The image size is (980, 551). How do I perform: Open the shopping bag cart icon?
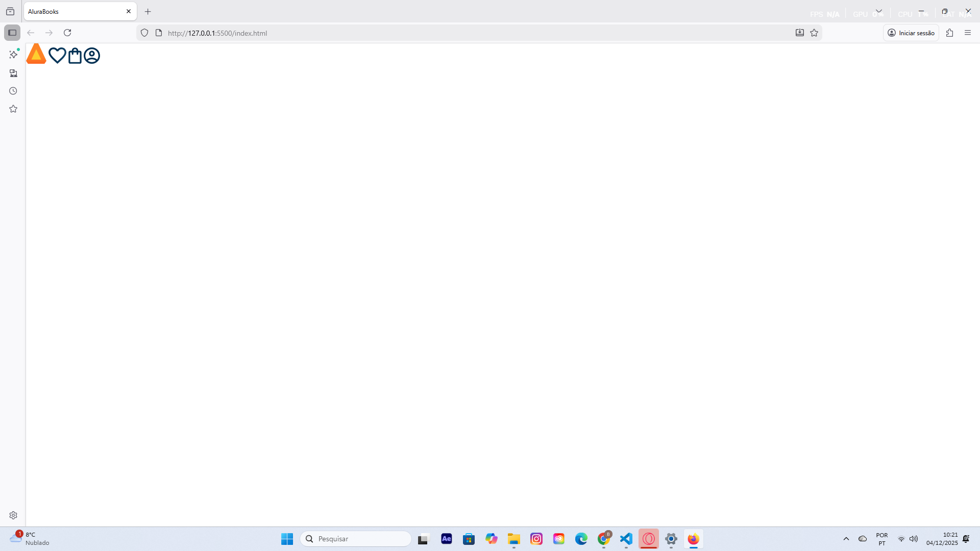pyautogui.click(x=75, y=55)
